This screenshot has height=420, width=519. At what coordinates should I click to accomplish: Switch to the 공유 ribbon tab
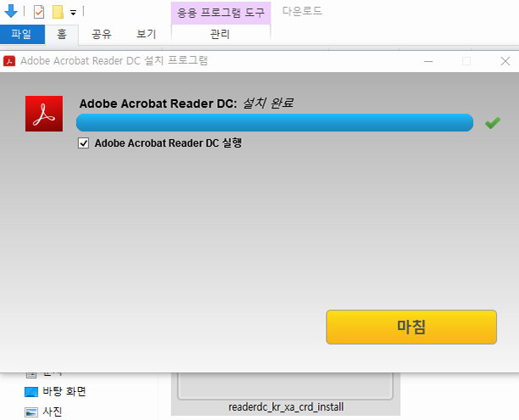tap(101, 34)
